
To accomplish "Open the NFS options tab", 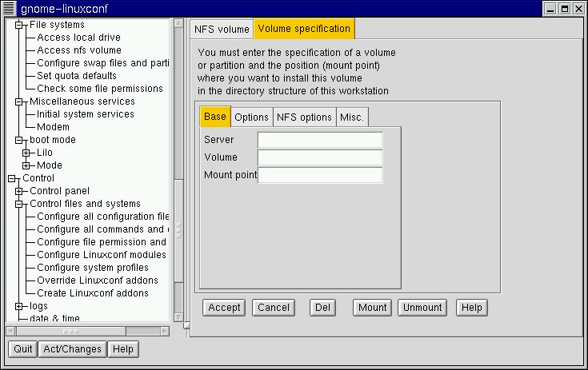I will pos(303,117).
